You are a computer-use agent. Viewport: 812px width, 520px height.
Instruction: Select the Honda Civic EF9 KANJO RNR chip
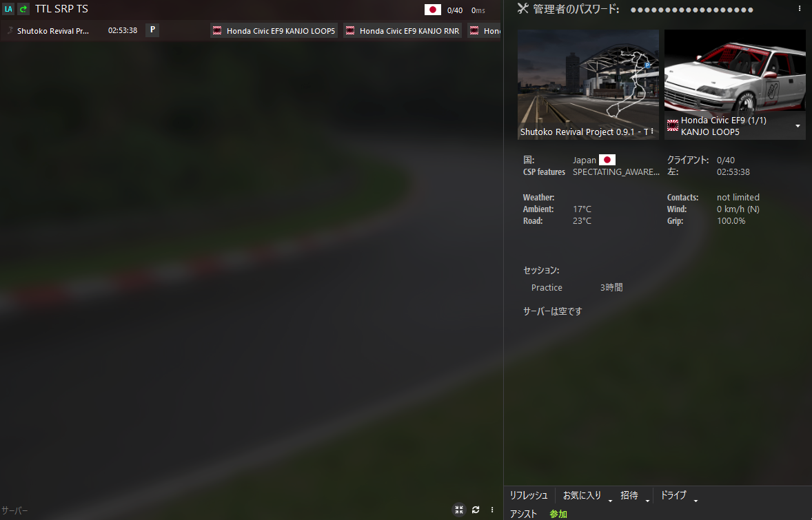(x=403, y=30)
